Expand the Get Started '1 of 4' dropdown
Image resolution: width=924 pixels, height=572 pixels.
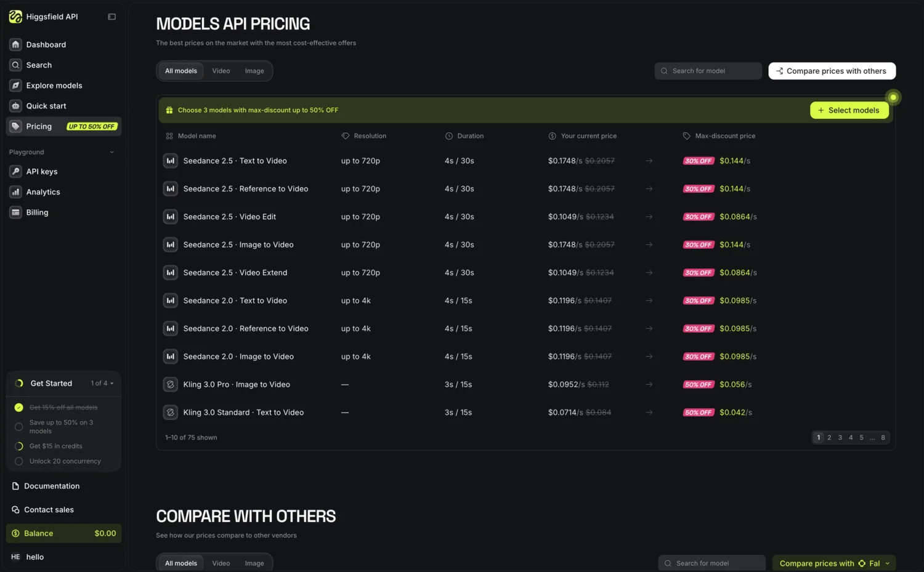coord(102,383)
